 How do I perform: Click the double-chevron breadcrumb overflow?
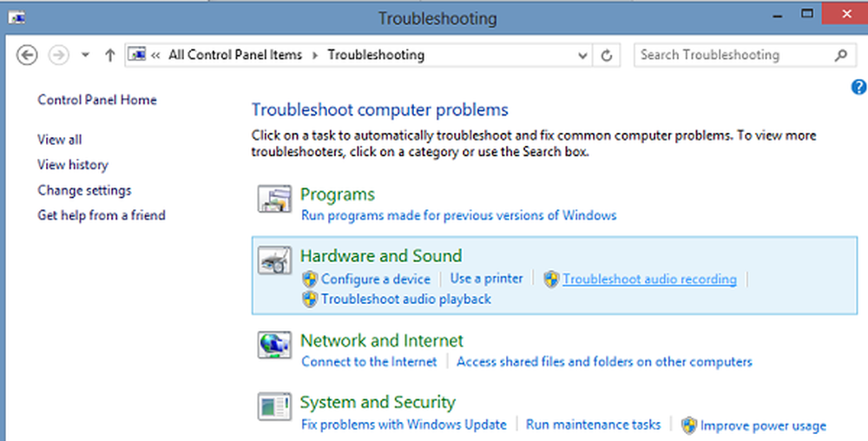click(x=156, y=56)
